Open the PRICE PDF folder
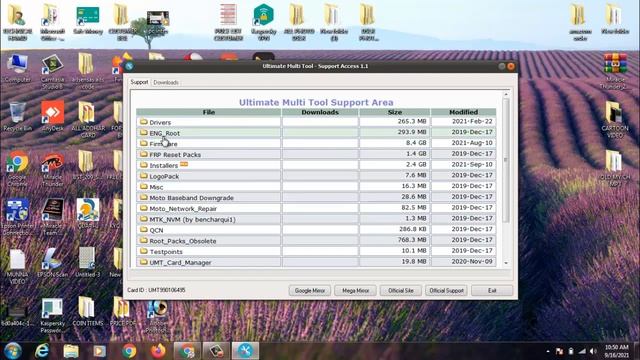The width and height of the screenshot is (640, 360). 122,311
